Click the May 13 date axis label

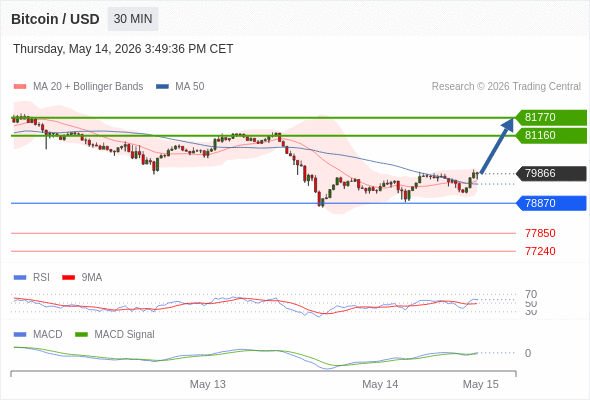[x=208, y=384]
